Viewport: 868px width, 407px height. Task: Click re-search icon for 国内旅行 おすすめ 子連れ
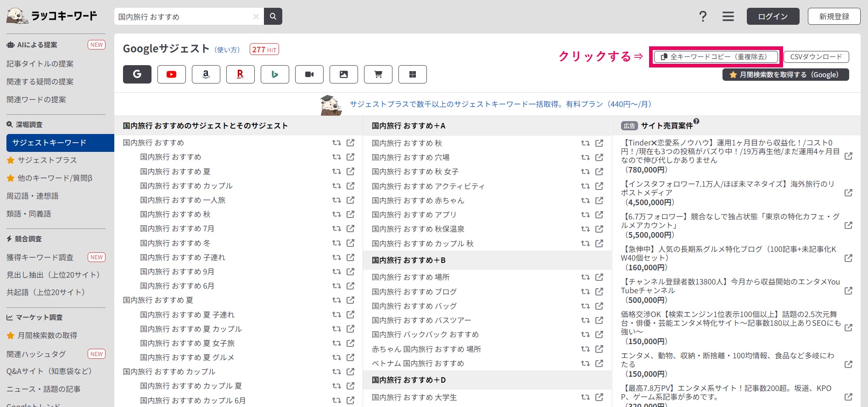[x=336, y=257]
